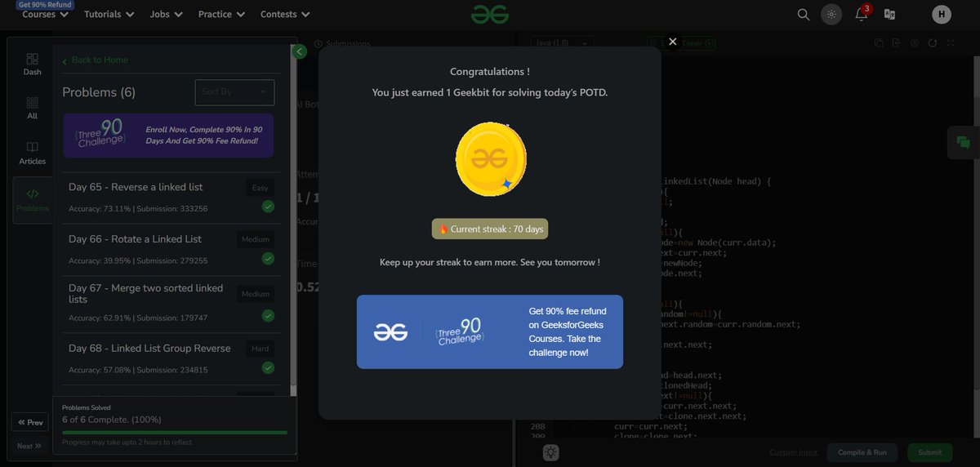
Task: Click the Custom Input link
Action: coord(793,453)
